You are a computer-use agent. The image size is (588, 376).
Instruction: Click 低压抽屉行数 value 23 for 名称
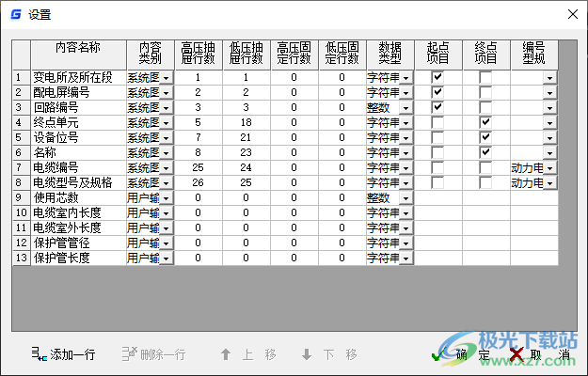[246, 153]
